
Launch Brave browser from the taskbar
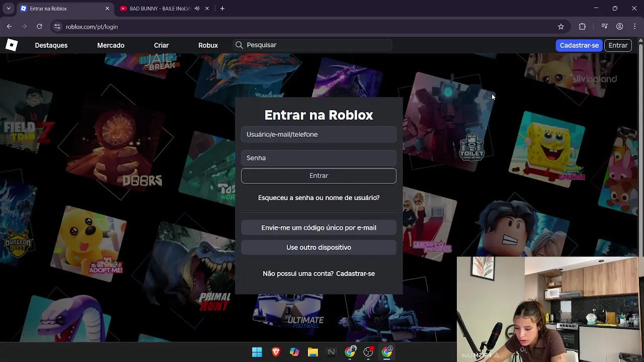pos(276,352)
